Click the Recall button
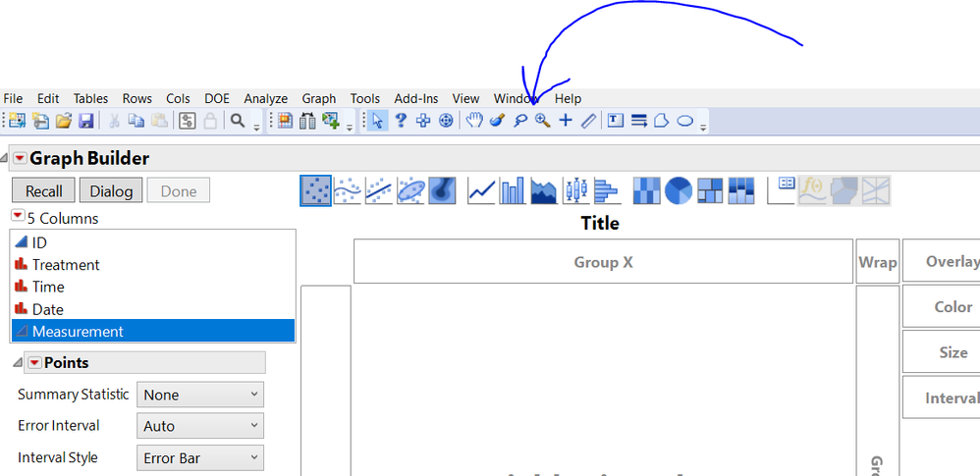This screenshot has height=476, width=980. 44,191
